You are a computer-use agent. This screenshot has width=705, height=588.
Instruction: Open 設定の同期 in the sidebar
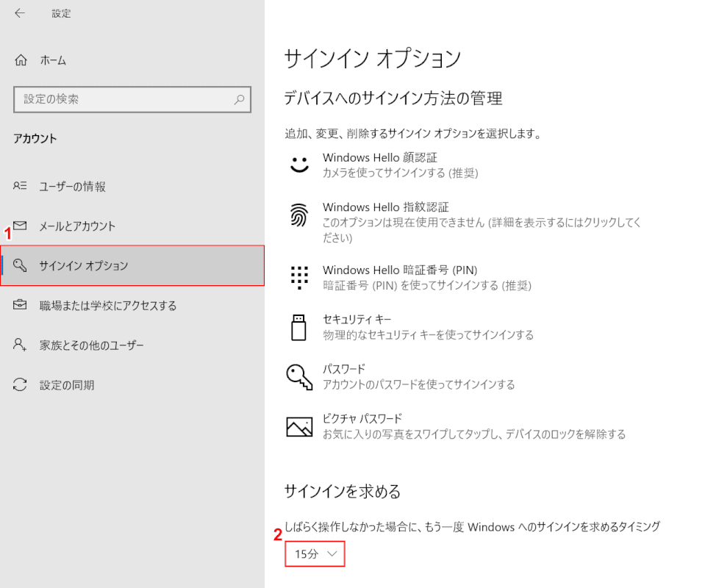click(132, 385)
